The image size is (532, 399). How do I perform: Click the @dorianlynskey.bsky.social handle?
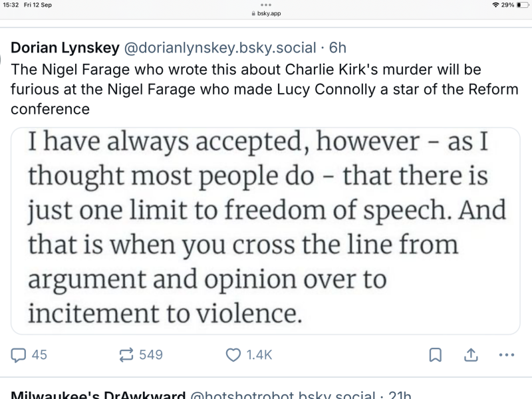click(x=219, y=48)
